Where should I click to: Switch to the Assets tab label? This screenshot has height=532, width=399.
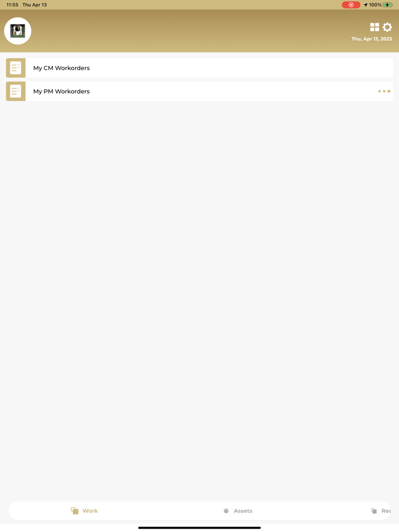243,510
